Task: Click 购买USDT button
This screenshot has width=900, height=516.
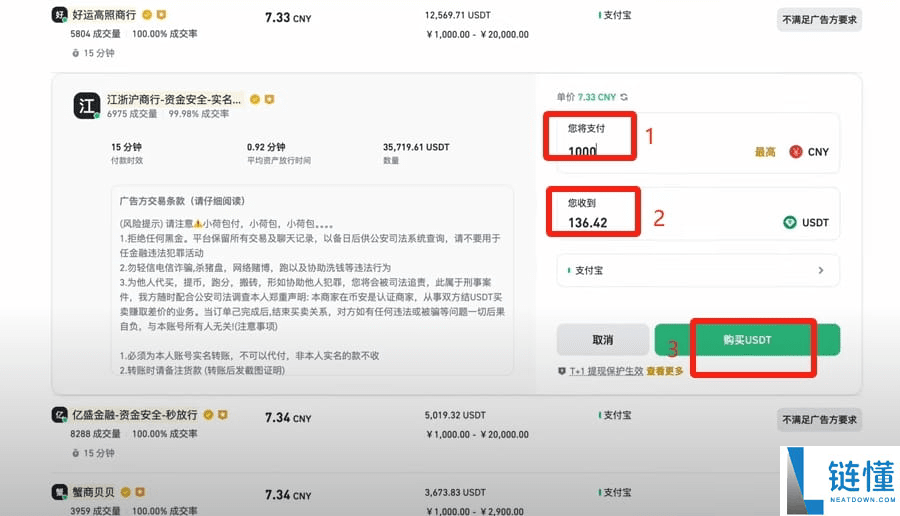Action: pyautogui.click(x=747, y=340)
